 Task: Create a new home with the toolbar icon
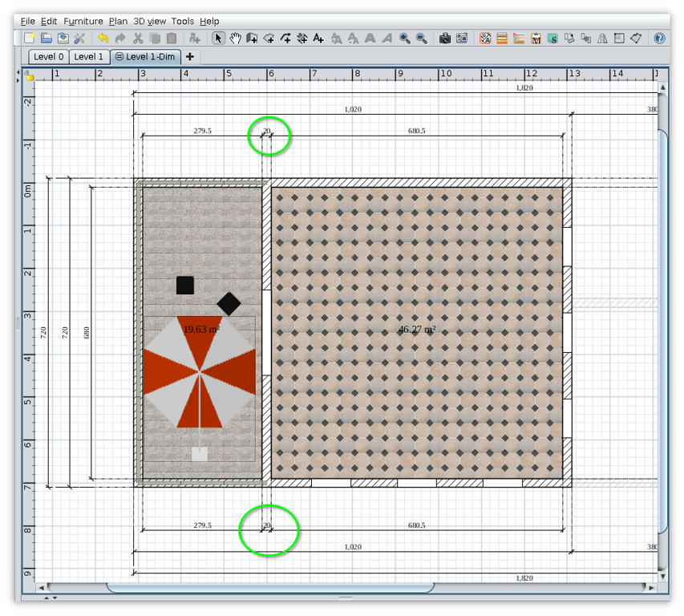pos(29,38)
